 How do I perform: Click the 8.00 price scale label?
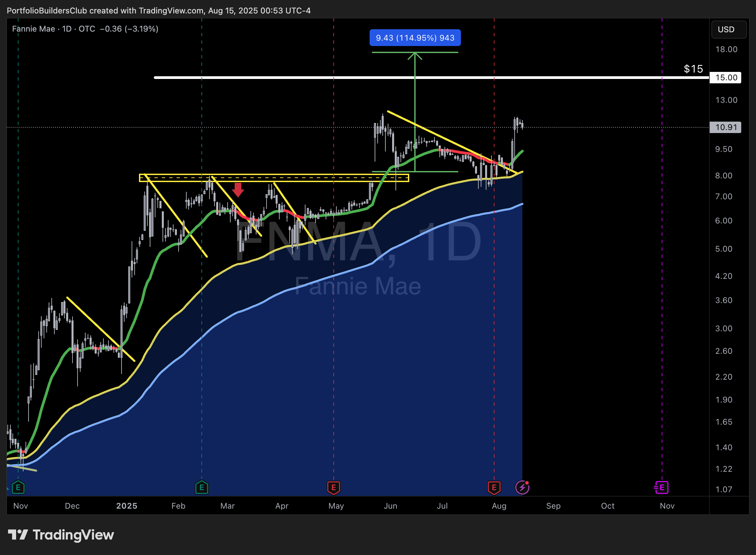click(724, 176)
